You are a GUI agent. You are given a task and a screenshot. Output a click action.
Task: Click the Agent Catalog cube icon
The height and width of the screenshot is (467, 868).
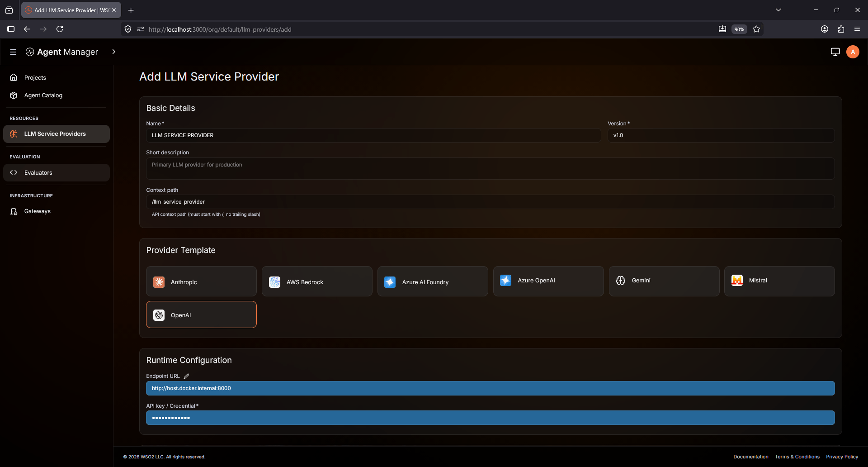tap(14, 95)
